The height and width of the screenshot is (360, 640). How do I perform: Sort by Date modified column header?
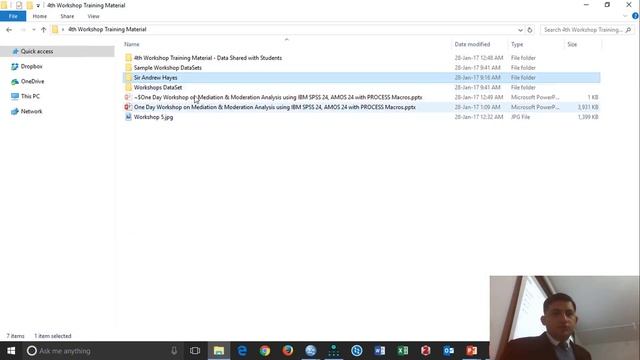point(472,44)
